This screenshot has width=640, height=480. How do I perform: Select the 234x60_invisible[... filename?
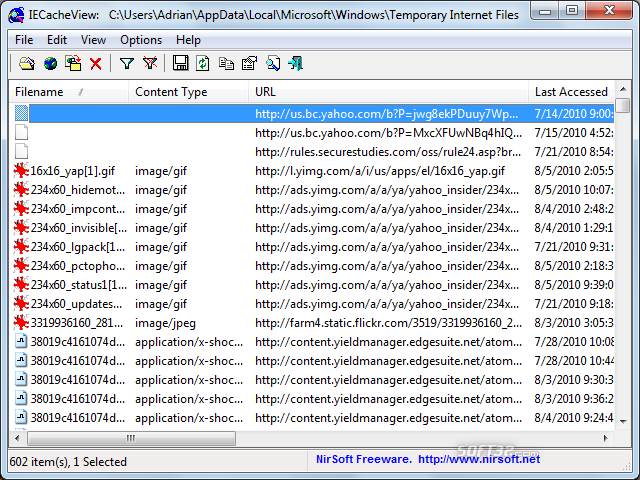[x=79, y=228]
